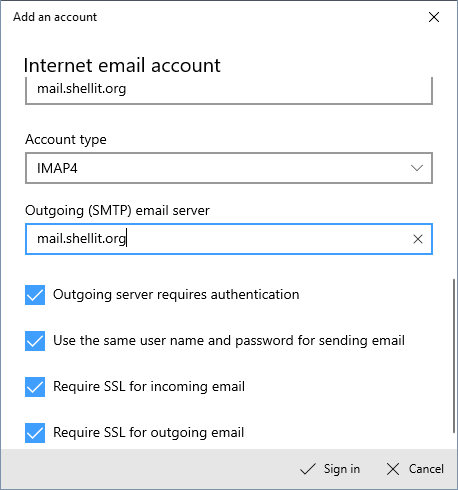Click the Outgoing server requires authentication label text

(x=176, y=295)
